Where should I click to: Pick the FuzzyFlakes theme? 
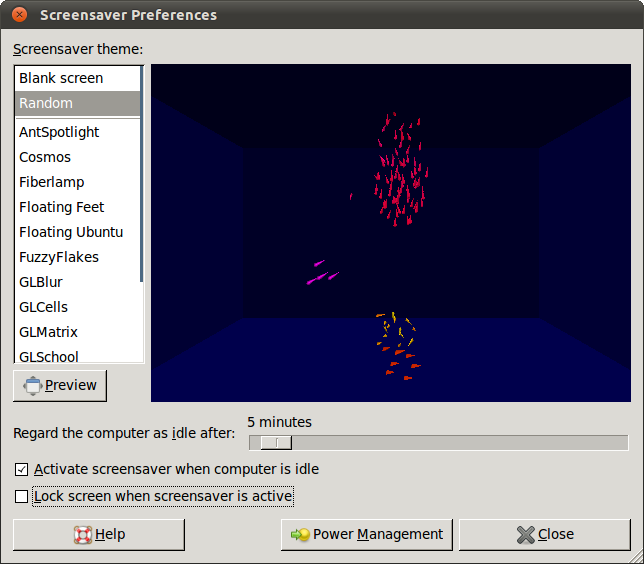[x=59, y=257]
